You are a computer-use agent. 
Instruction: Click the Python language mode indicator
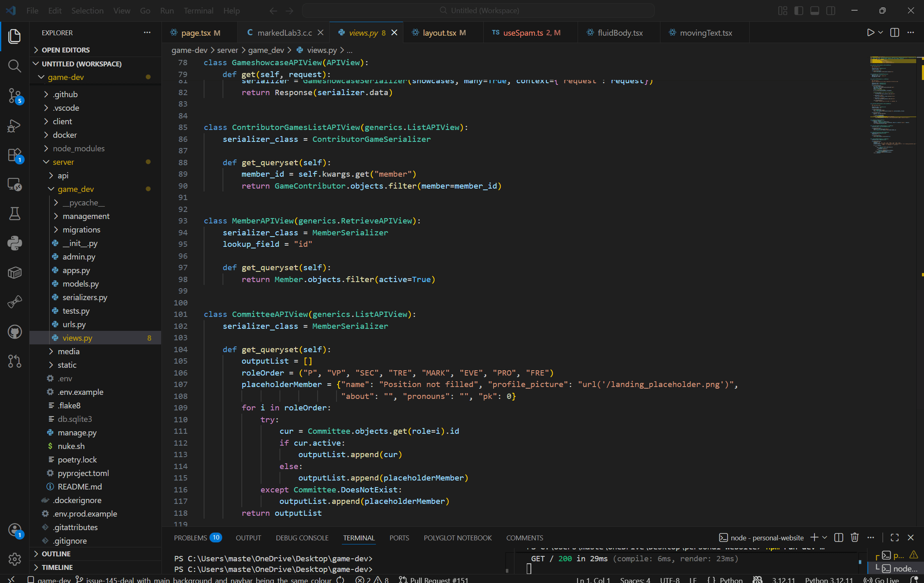pos(731,580)
